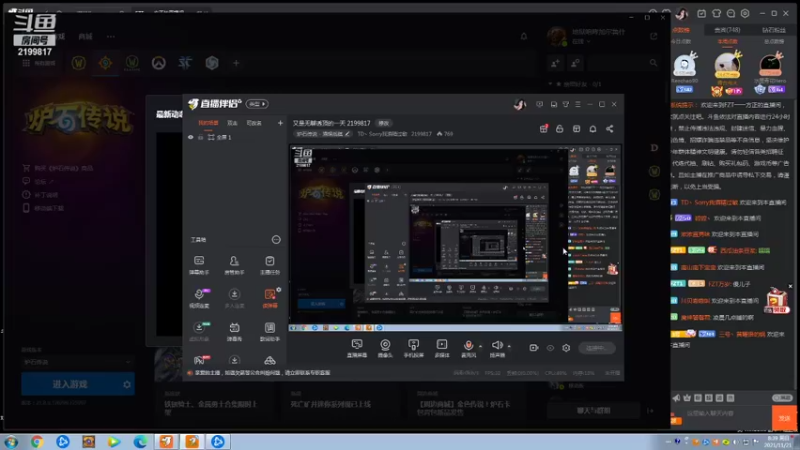The height and width of the screenshot is (450, 800).
Task: Toggle the small switch above chat input
Action: tap(782, 397)
